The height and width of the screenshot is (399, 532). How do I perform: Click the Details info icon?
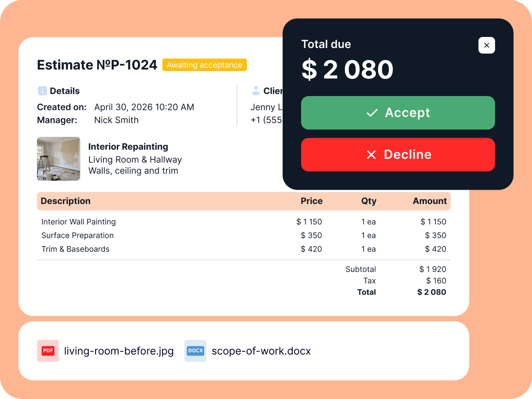42,91
